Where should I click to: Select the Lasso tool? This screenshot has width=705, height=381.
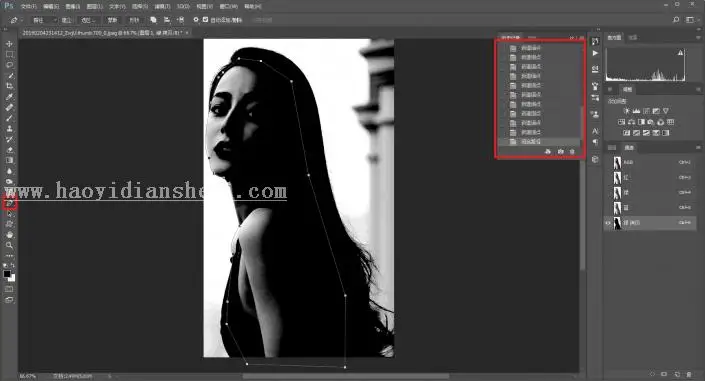[9, 65]
